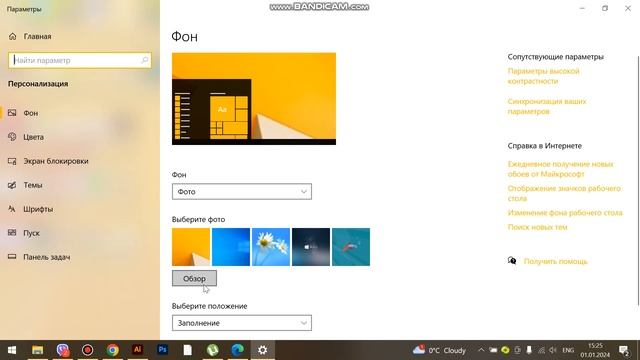Screen dimensions: 640x360
Task: Click the settings page vertical scrollbar
Action: click(x=638, y=180)
